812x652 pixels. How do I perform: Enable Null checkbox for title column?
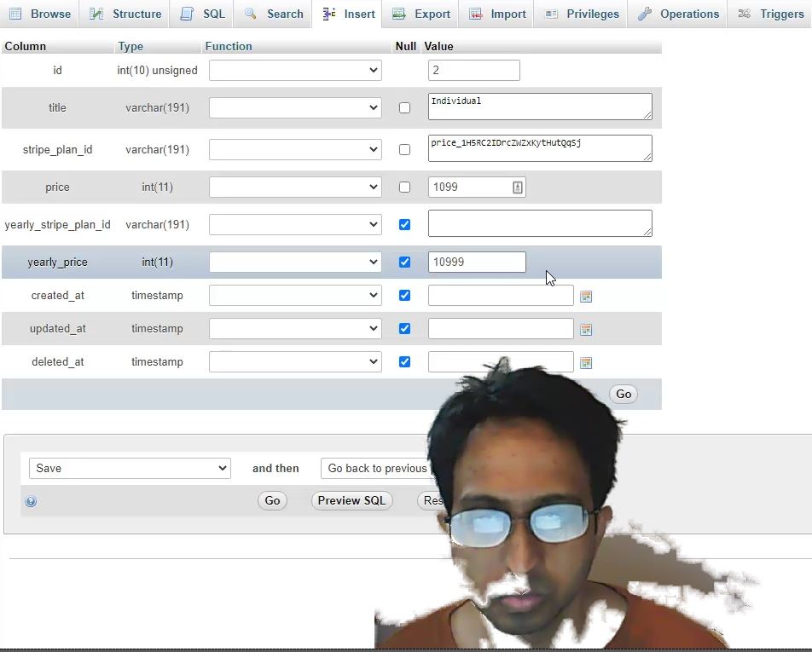[404, 108]
